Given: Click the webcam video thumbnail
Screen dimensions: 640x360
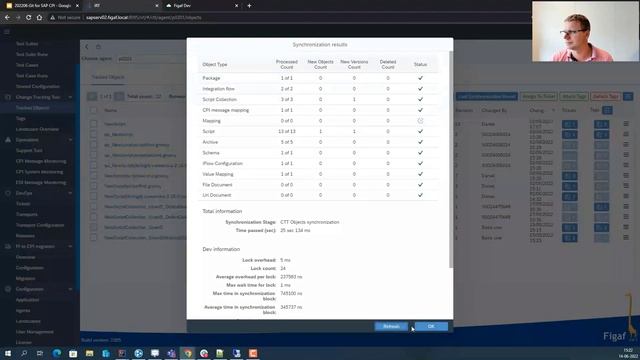Looking at the screenshot, I should pos(586,31).
